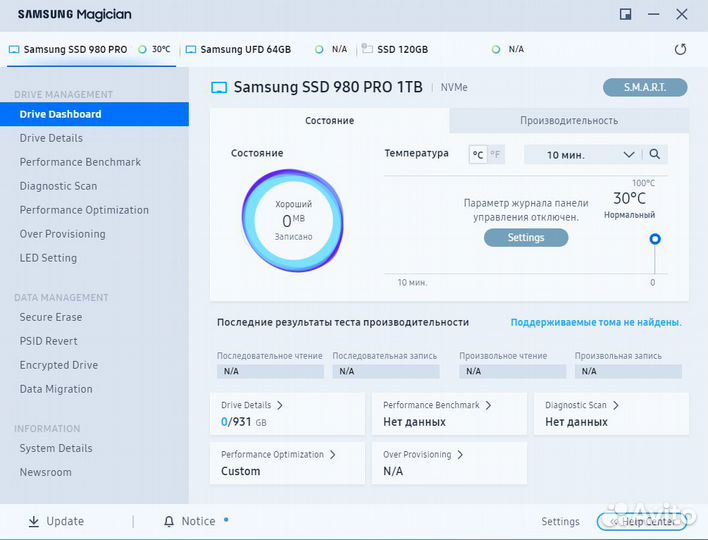Open Drive Dashboard in the sidebar

94,114
